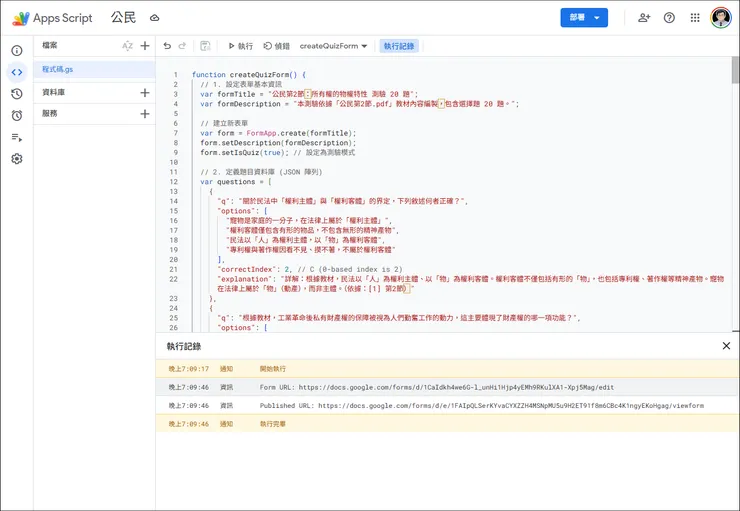The width and height of the screenshot is (740, 511).
Task: Start debugging with the 偵錯 button
Action: (277, 46)
